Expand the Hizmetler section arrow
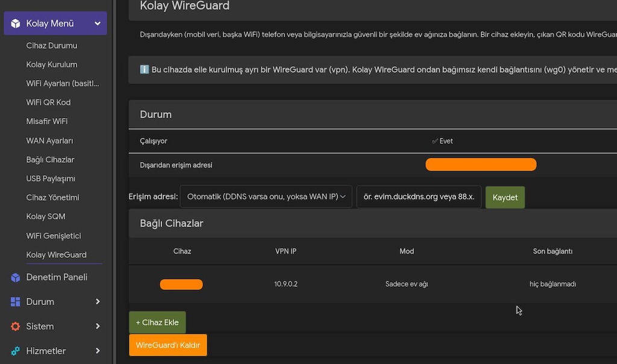Screen dimensions: 617x364 98,351
